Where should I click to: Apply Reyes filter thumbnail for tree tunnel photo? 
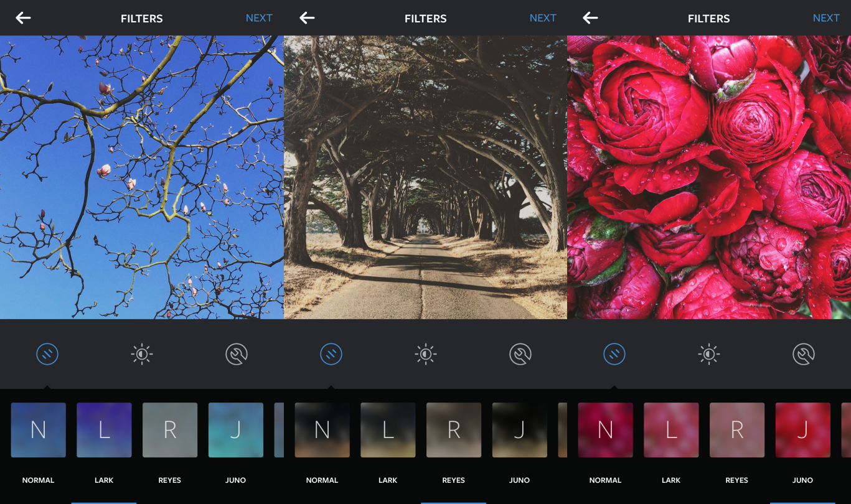coord(454,430)
